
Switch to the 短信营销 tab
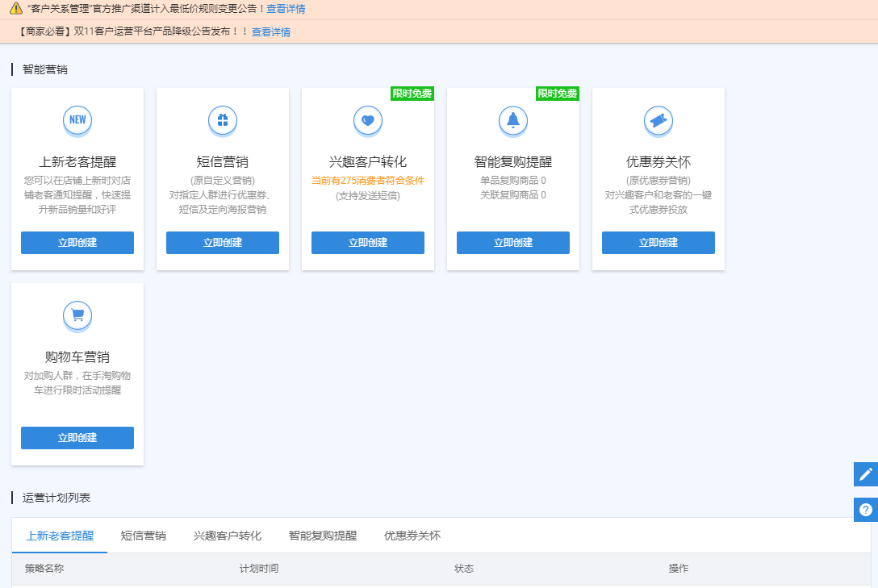(143, 536)
